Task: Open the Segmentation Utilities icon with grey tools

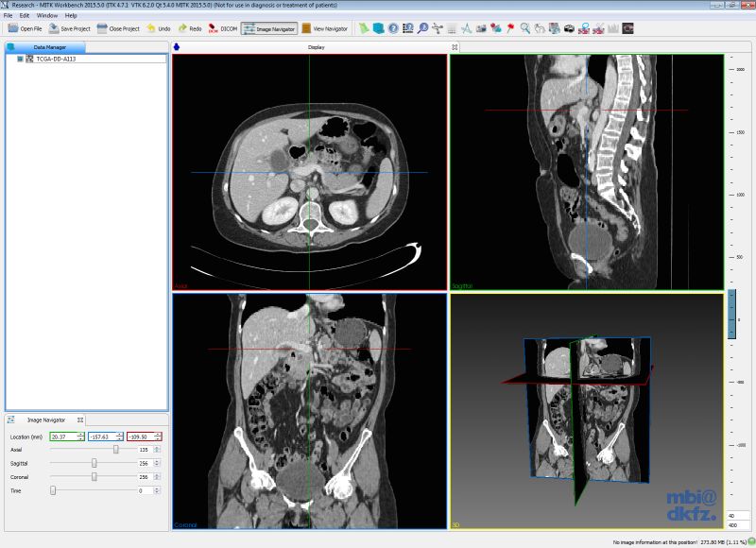Action: click(x=598, y=28)
